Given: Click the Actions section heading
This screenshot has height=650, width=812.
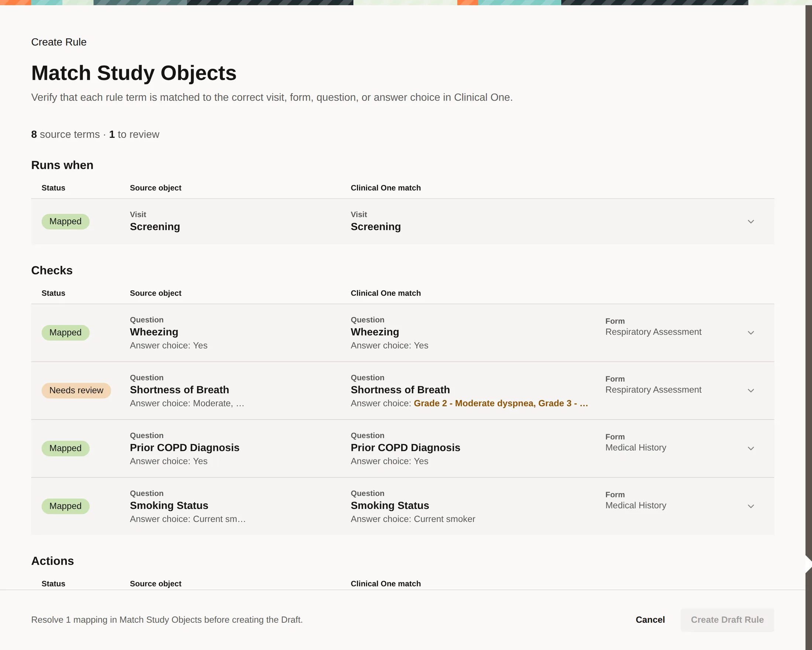Looking at the screenshot, I should click(52, 561).
